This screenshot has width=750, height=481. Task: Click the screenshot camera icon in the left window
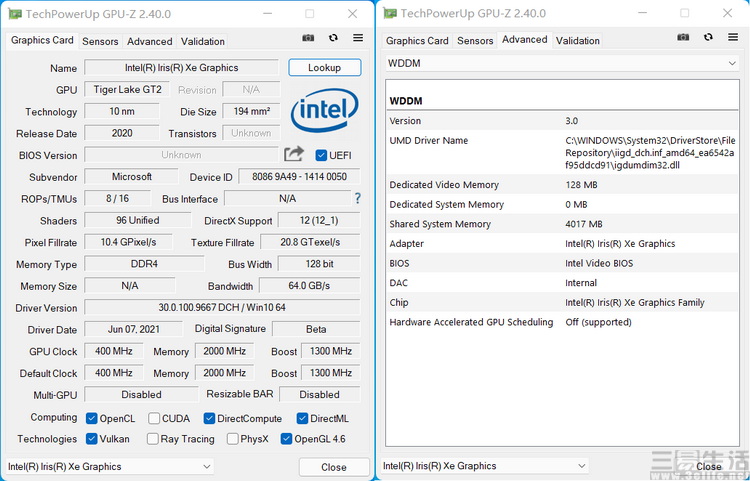click(308, 38)
